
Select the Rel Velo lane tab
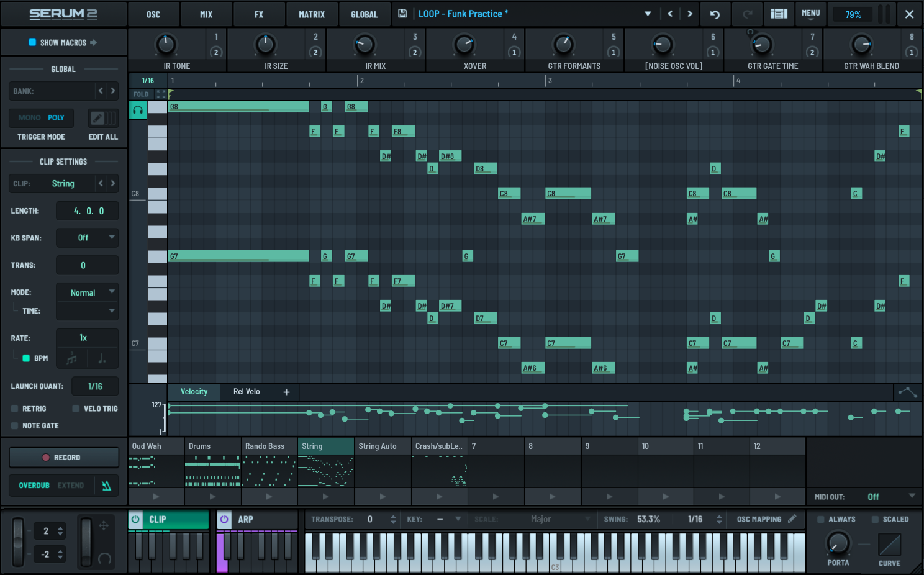[247, 392]
